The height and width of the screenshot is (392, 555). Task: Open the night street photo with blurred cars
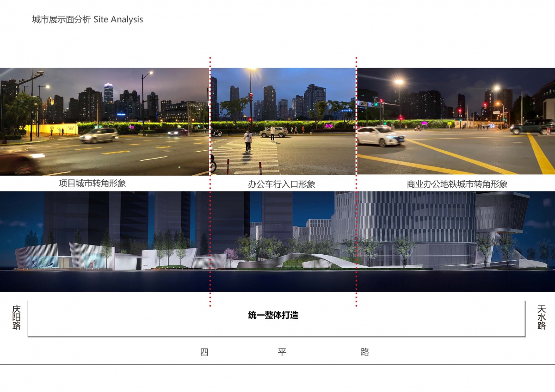(x=105, y=122)
